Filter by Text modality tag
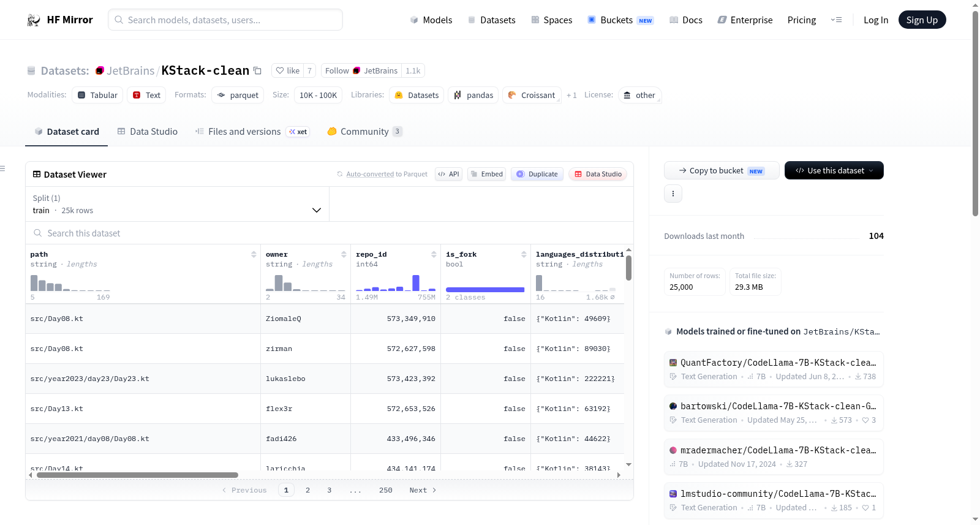This screenshot has height=525, width=980. (146, 95)
